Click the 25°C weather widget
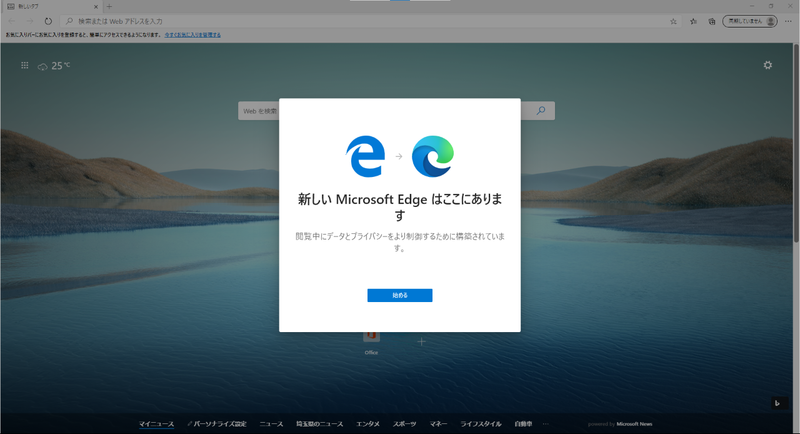This screenshot has height=434, width=800. coord(54,66)
